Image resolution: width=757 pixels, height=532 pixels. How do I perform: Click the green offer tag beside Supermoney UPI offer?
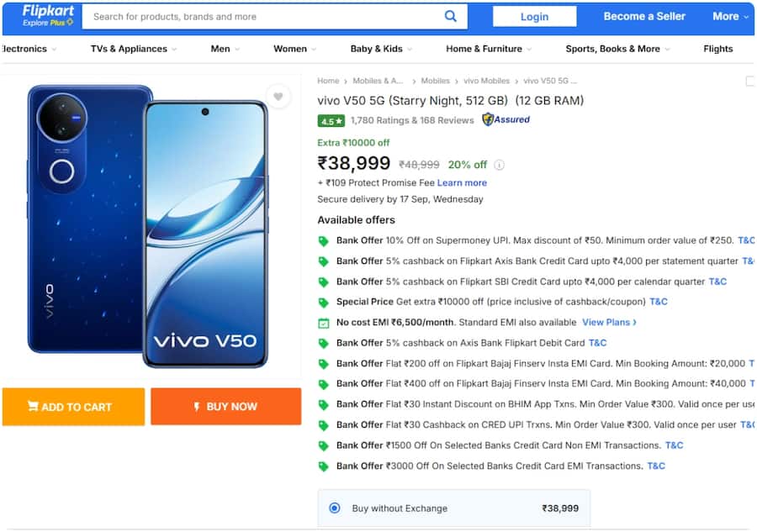point(324,240)
